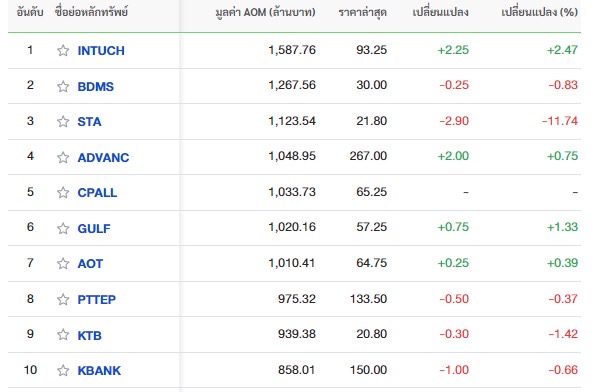
Task: Go to the STA security details
Action: tap(89, 122)
